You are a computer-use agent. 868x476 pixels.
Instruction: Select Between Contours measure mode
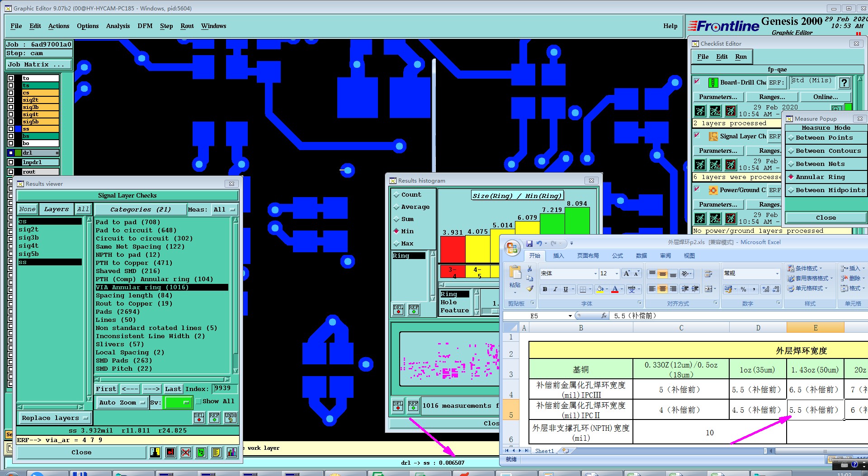tap(826, 151)
